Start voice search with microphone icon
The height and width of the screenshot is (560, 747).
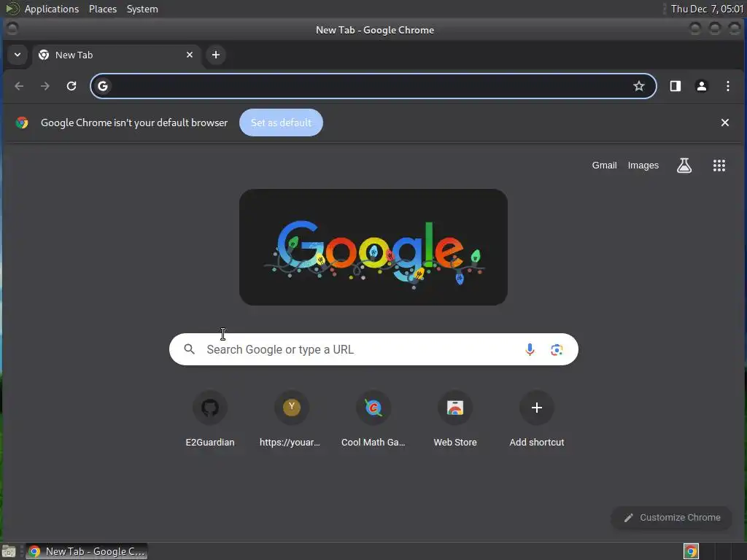(530, 349)
